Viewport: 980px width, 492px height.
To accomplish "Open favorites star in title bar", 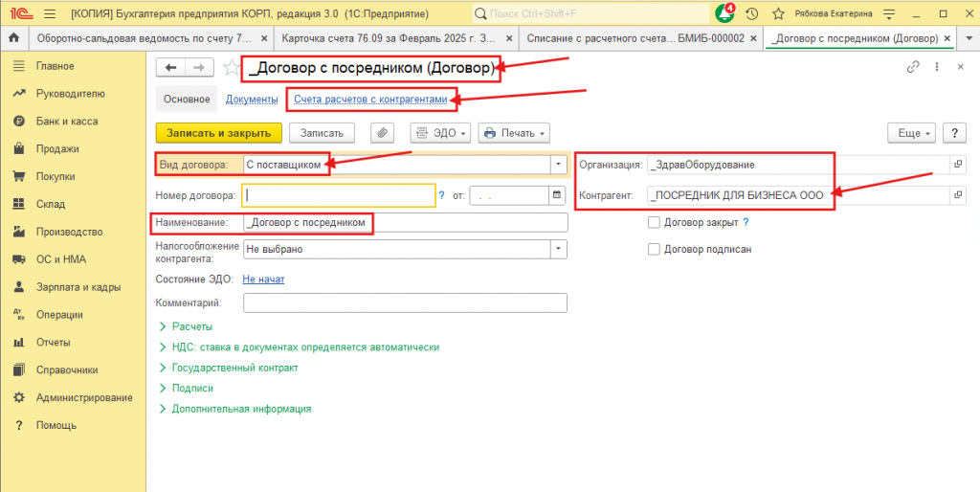I will 778,13.
